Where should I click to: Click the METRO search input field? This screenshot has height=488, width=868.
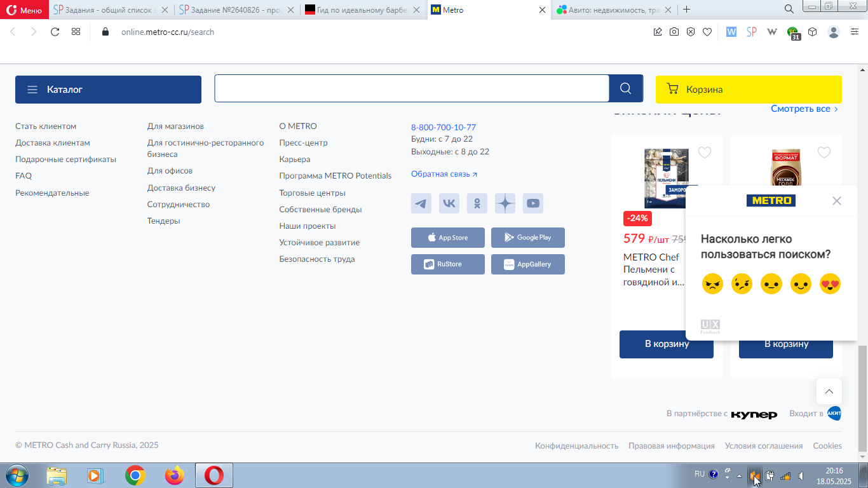pos(412,88)
